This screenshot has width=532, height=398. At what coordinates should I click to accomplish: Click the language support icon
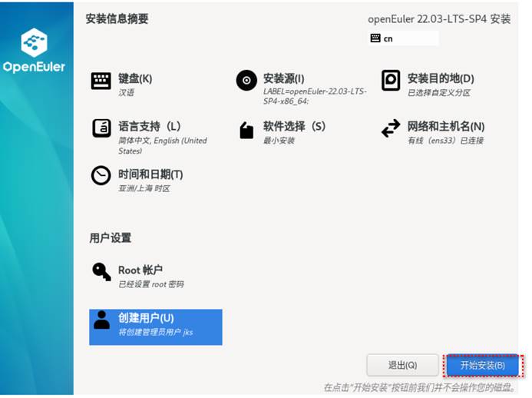pyautogui.click(x=101, y=128)
